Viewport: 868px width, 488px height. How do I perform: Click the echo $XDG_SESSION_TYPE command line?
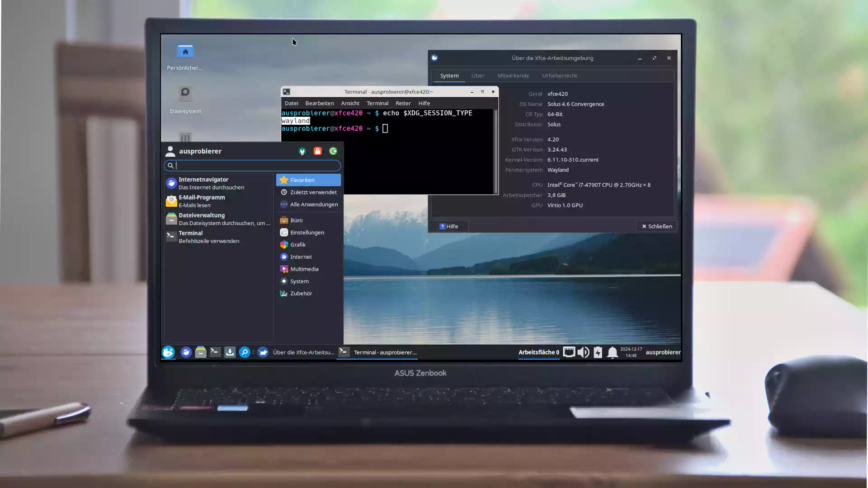point(427,113)
